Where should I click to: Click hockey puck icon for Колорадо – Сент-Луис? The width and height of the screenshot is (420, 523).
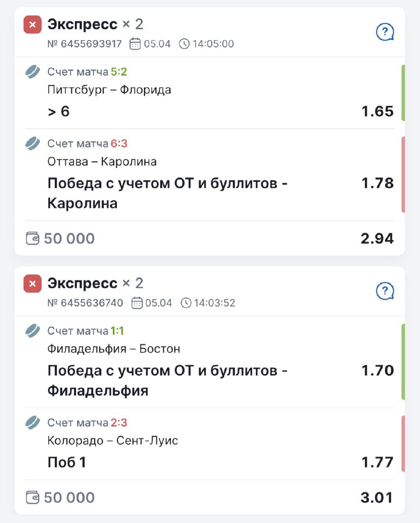(33, 422)
